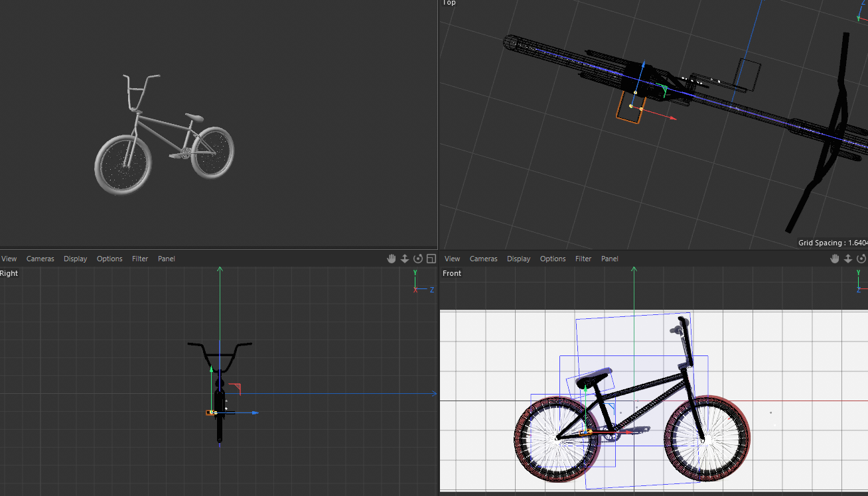Click the orbit rotate icon in Right viewport
Viewport: 868px width, 496px height.
pos(418,259)
